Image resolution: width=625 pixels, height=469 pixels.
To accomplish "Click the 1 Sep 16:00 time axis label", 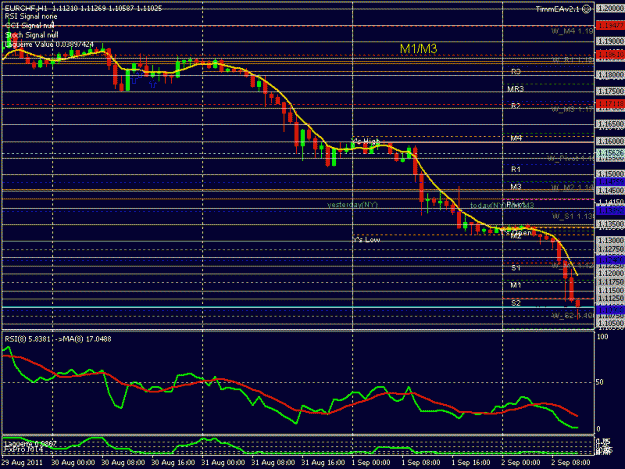I will (x=471, y=463).
